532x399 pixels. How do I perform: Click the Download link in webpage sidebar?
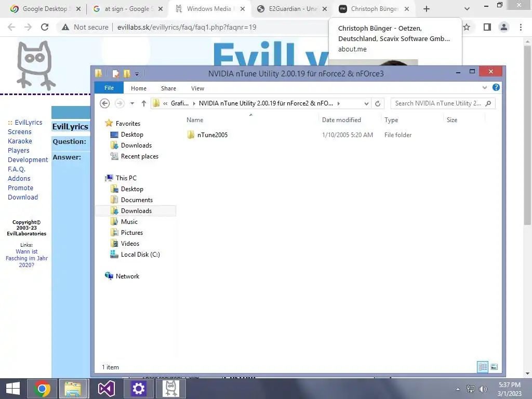pos(23,197)
